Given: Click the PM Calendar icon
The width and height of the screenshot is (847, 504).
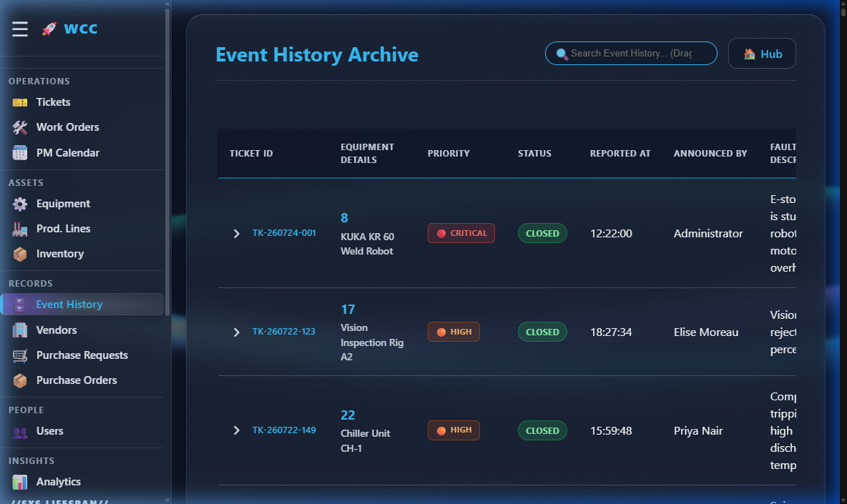Looking at the screenshot, I should (x=20, y=153).
